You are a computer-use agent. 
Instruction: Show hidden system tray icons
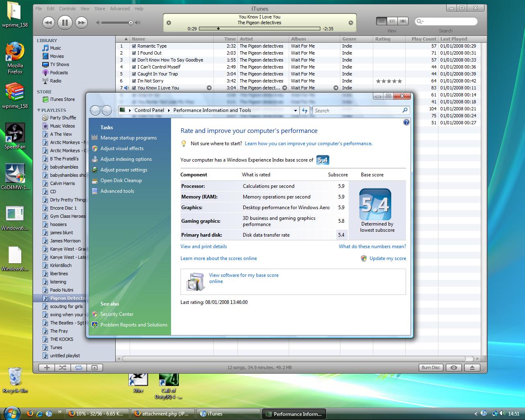(x=476, y=414)
